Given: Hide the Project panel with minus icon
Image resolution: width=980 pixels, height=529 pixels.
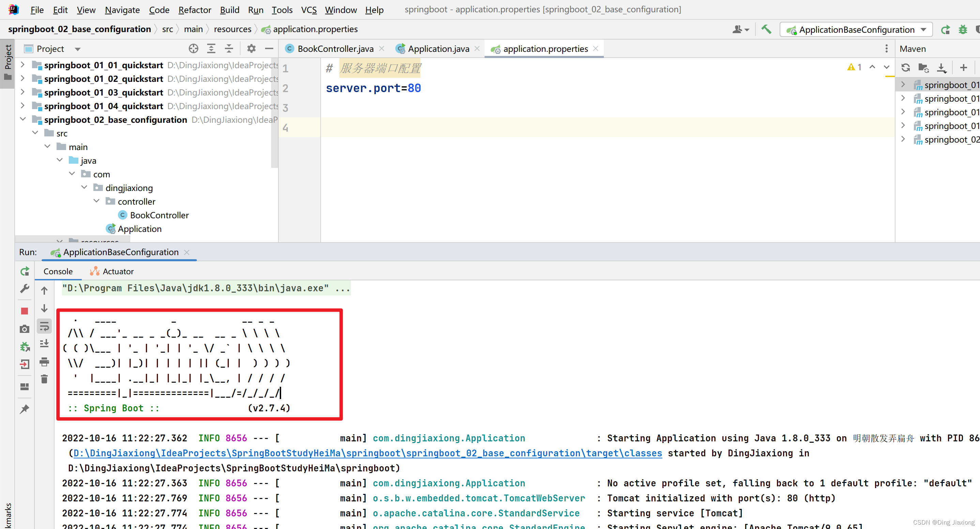Looking at the screenshot, I should point(269,49).
